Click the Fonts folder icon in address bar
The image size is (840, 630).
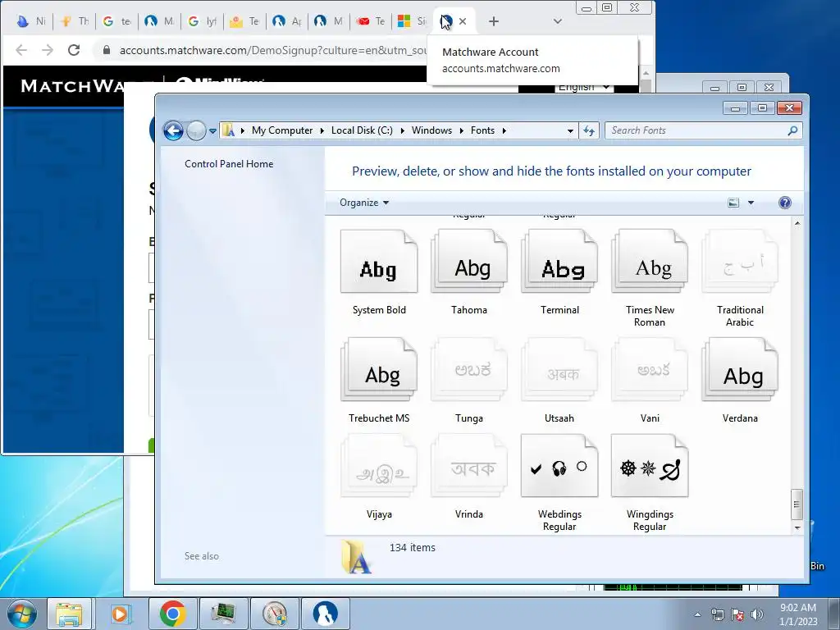click(x=229, y=130)
